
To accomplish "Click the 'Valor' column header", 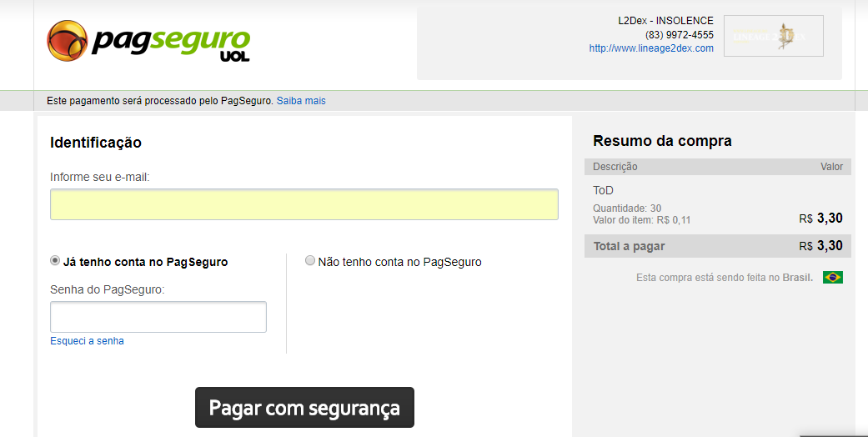I will pos(831,167).
